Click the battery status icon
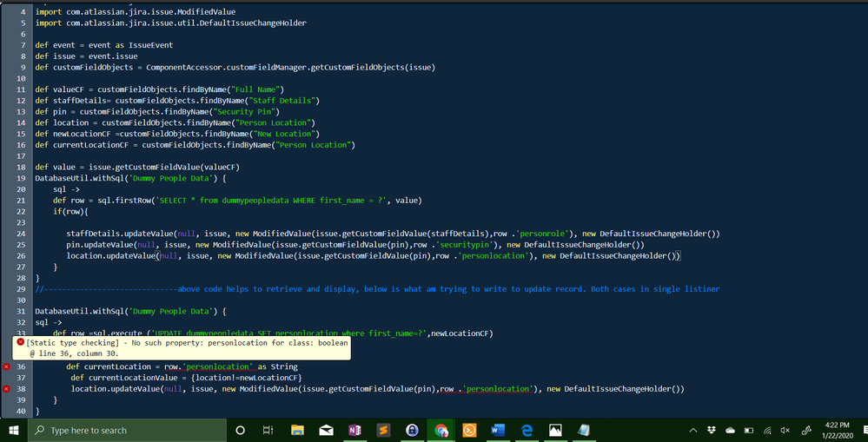Image resolution: width=868 pixels, height=442 pixels. click(x=748, y=431)
